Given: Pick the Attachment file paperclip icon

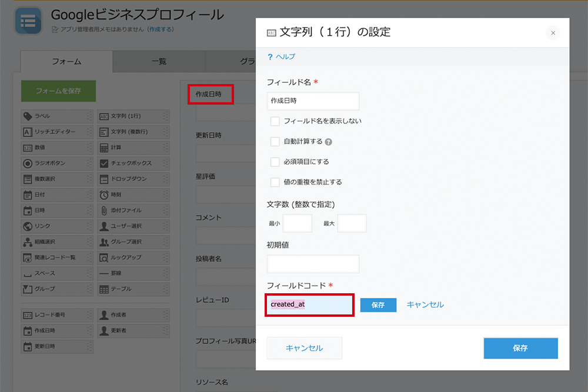Looking at the screenshot, I should (103, 210).
